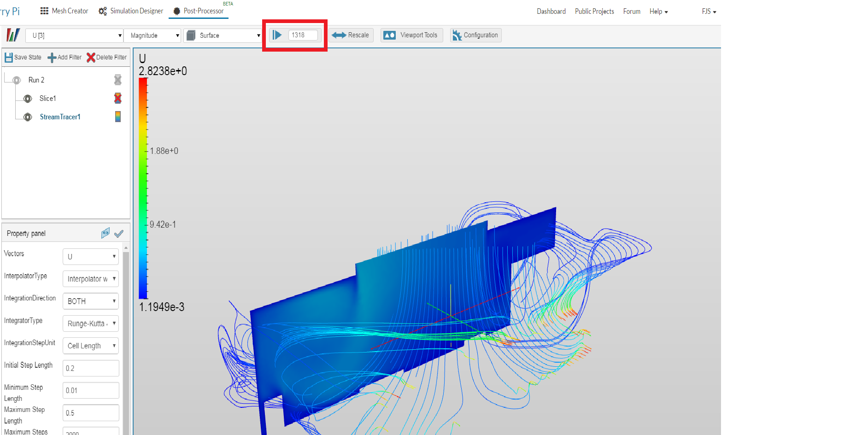Open the Help menu
The height and width of the screenshot is (435, 868).
click(658, 12)
